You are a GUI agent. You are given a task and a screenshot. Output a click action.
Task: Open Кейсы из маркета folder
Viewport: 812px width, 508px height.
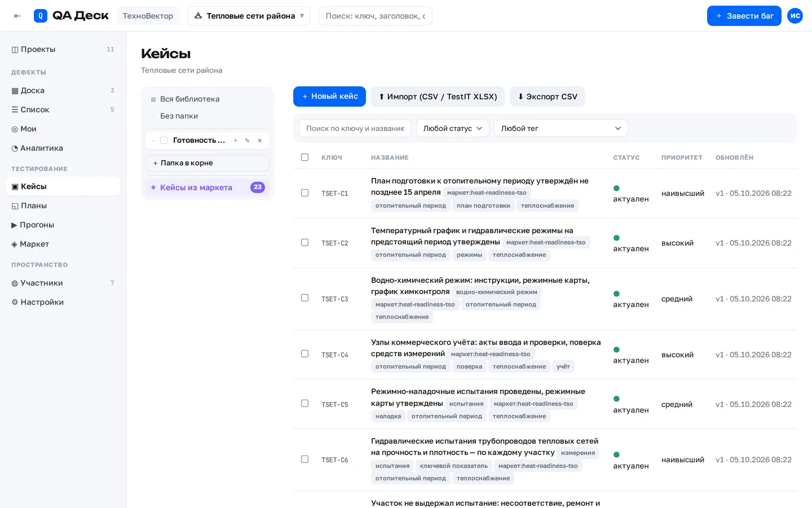coord(207,187)
